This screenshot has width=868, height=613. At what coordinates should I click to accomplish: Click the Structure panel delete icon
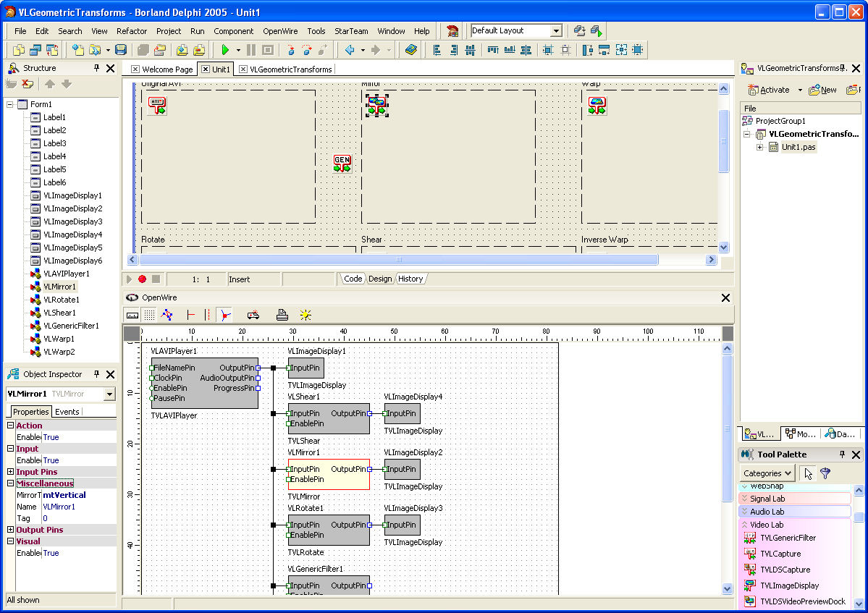[27, 84]
